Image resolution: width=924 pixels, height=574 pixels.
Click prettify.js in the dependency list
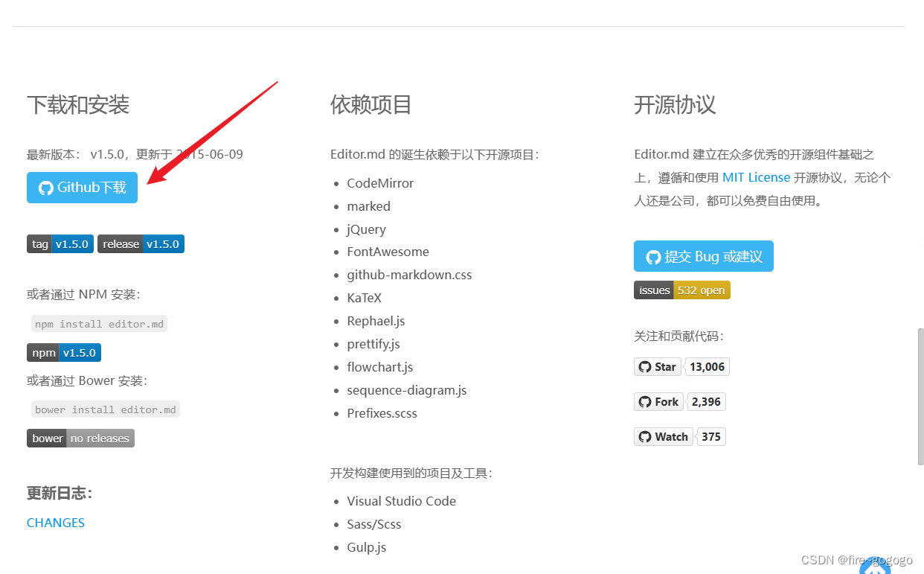(373, 344)
